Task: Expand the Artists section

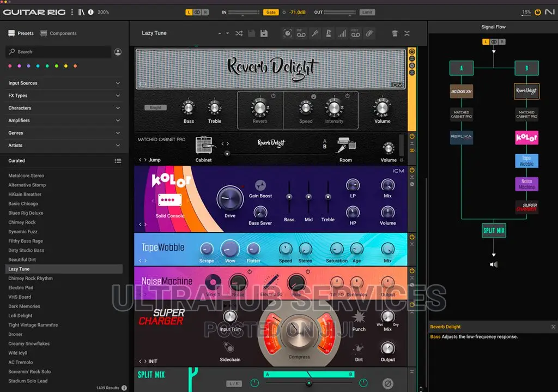Action: 64,146
